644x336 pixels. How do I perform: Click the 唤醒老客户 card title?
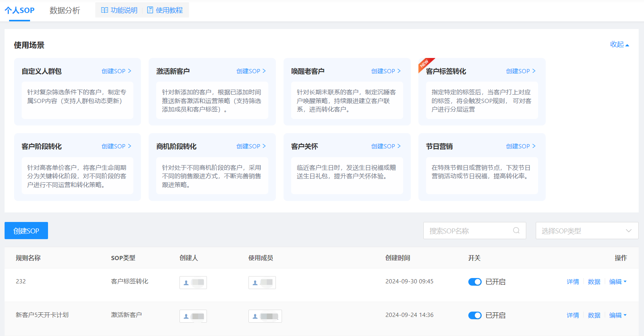click(x=308, y=71)
